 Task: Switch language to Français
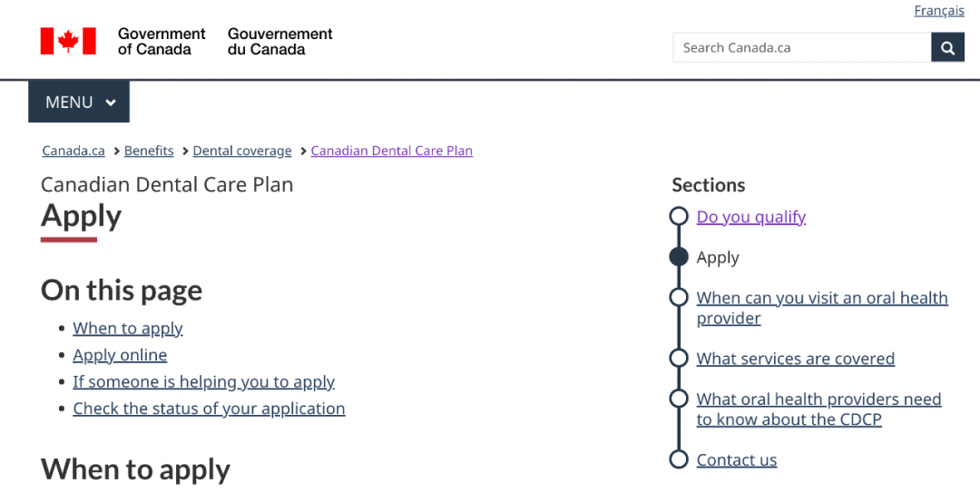[939, 11]
